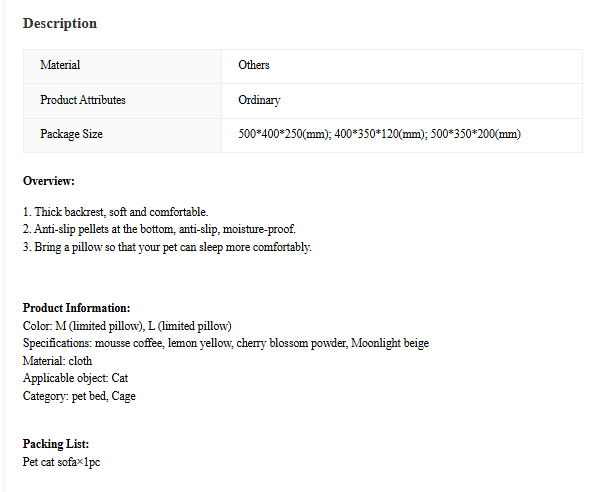Click the Pet cat sofa×1pc line
Image resolution: width=595 pixels, height=492 pixels.
(x=61, y=462)
